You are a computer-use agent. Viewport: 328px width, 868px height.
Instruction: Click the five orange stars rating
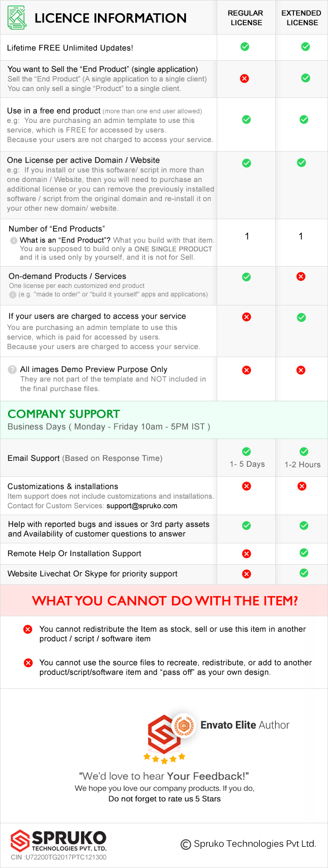pyautogui.click(x=165, y=758)
